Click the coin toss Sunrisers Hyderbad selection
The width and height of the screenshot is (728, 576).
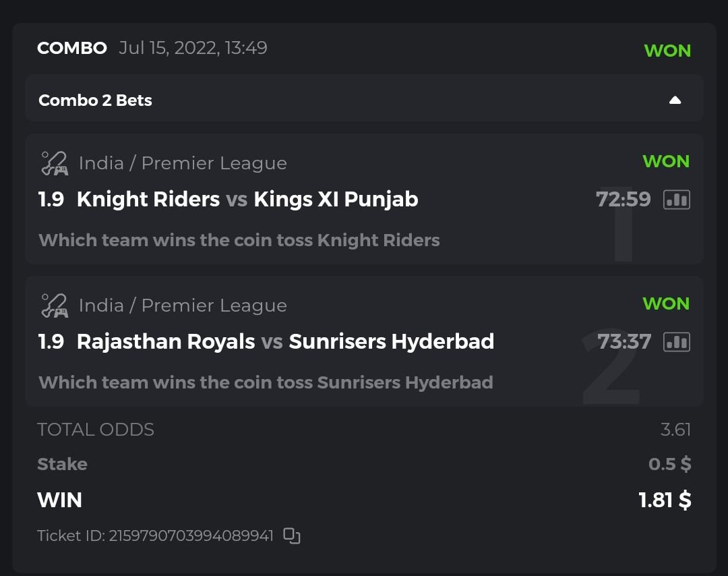[x=266, y=382]
